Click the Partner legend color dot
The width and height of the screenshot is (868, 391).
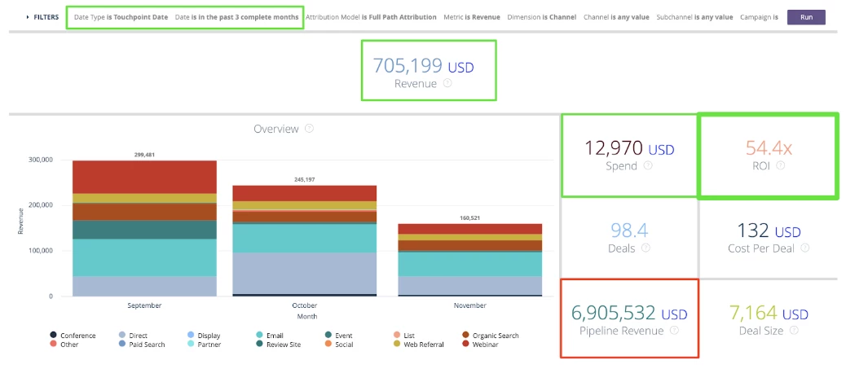[191, 344]
